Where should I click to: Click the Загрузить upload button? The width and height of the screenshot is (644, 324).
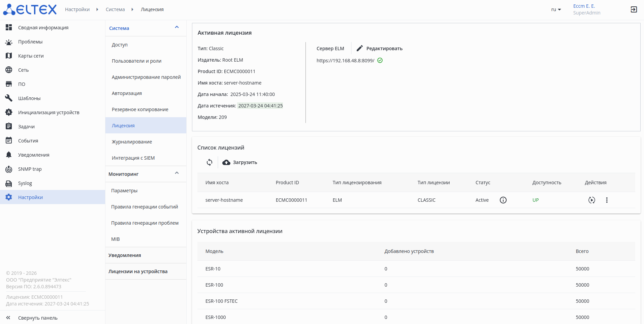click(240, 162)
